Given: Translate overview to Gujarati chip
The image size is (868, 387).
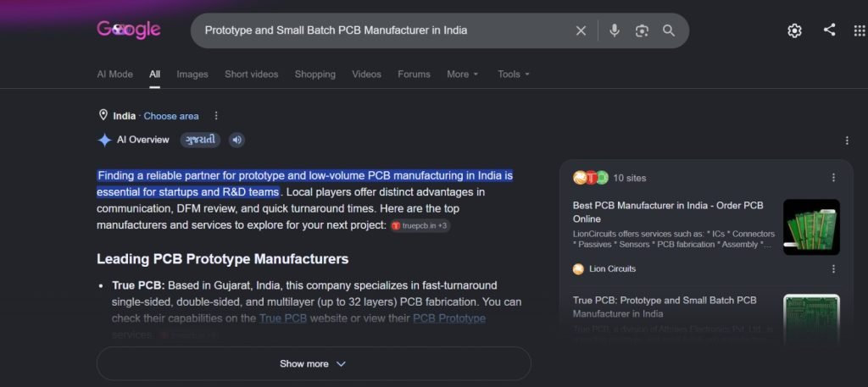Looking at the screenshot, I should pos(200,140).
